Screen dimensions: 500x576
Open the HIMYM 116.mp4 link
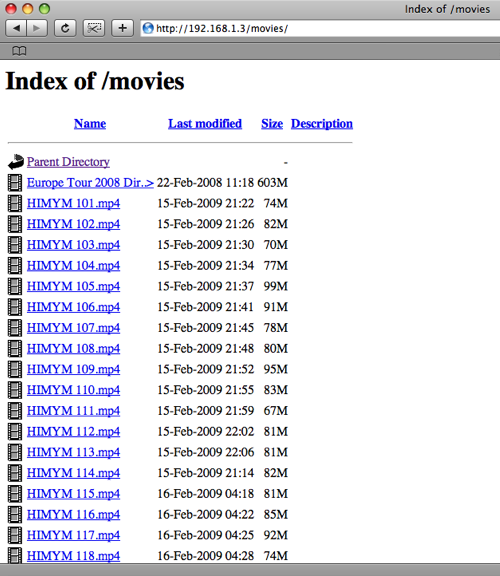73,515
